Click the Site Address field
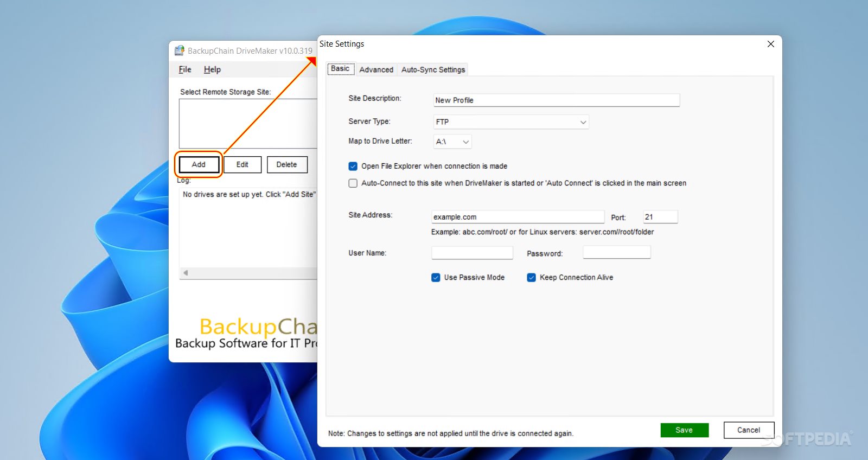 point(518,217)
